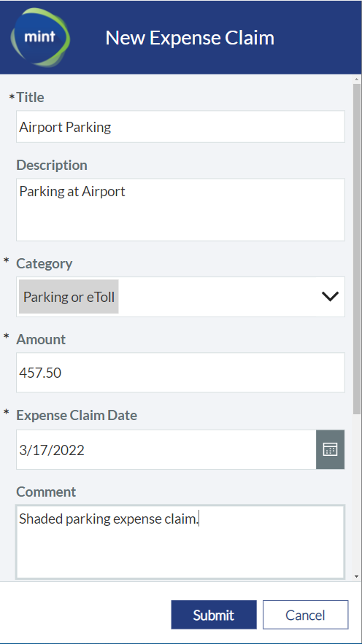Click the 'Description' field label
This screenshot has width=362, height=644.
tap(52, 165)
